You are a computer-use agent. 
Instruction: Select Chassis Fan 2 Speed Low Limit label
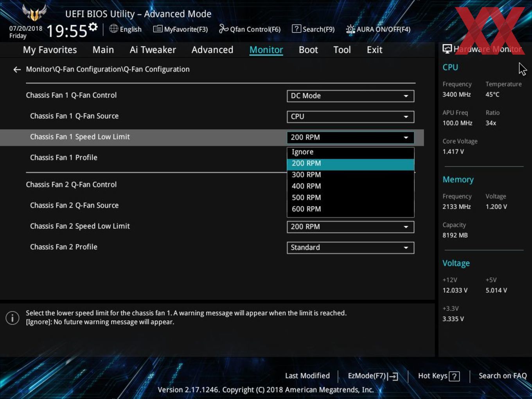pos(80,226)
